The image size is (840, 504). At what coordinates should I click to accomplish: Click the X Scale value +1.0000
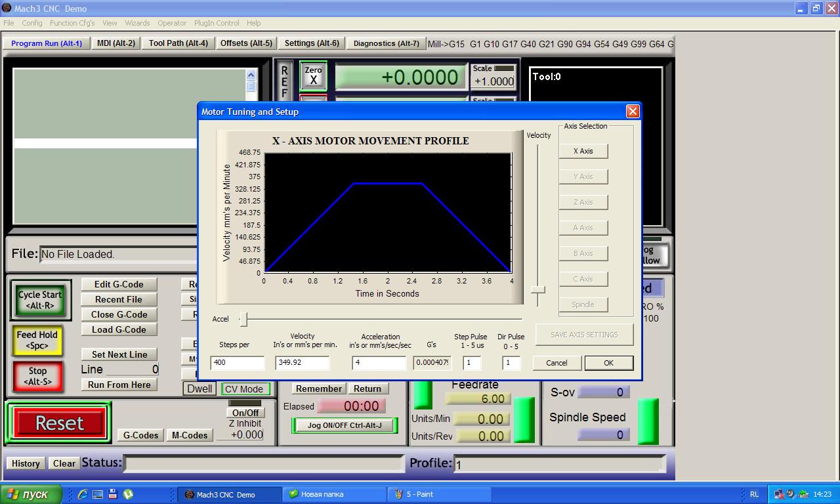[x=493, y=81]
